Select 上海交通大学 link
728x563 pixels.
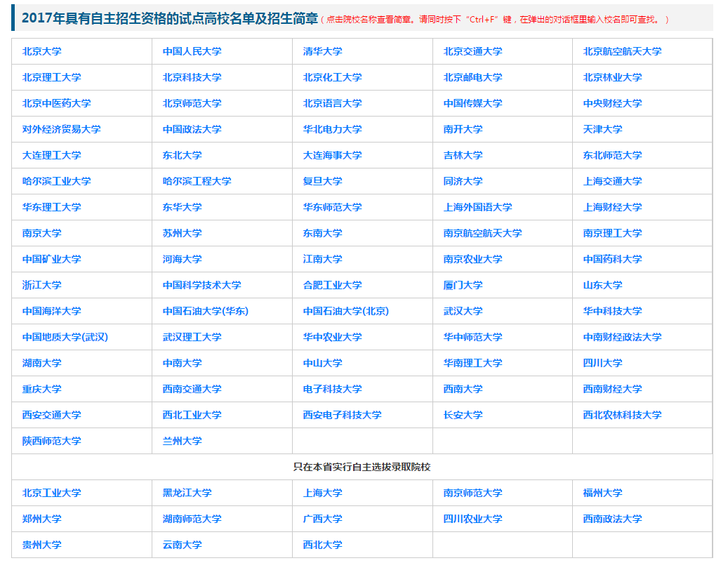click(612, 182)
